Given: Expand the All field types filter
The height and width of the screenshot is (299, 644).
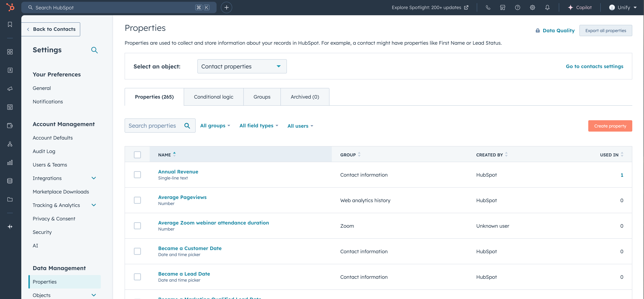Looking at the screenshot, I should pyautogui.click(x=258, y=126).
